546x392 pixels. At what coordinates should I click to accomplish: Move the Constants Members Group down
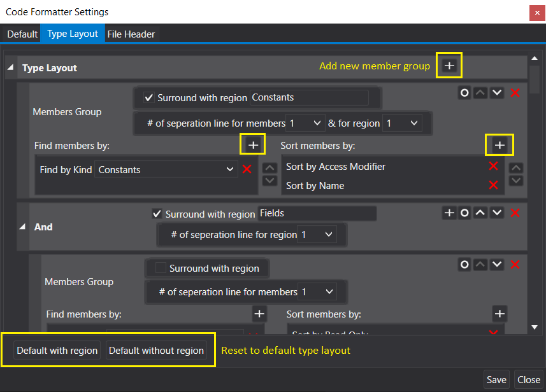[x=496, y=93]
